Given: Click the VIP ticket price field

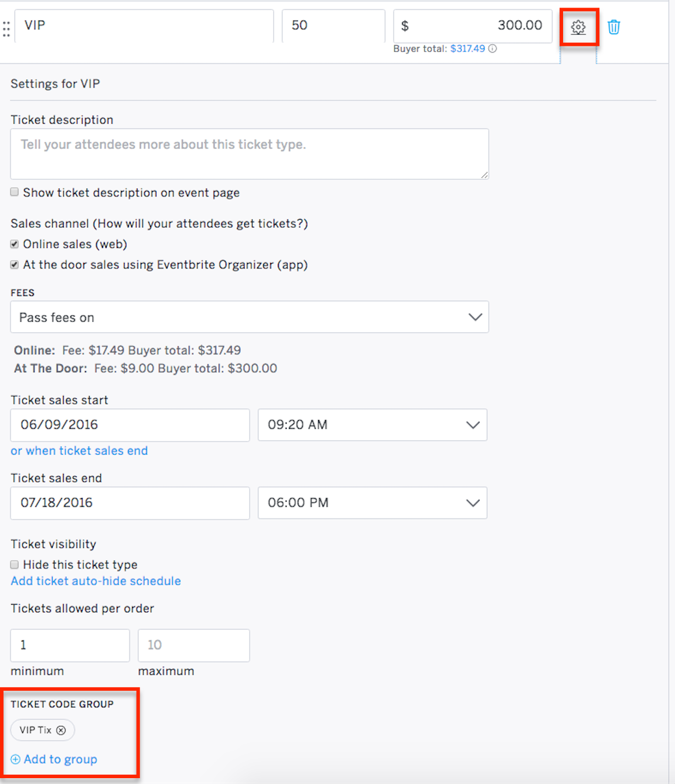Looking at the screenshot, I should pyautogui.click(x=473, y=26).
